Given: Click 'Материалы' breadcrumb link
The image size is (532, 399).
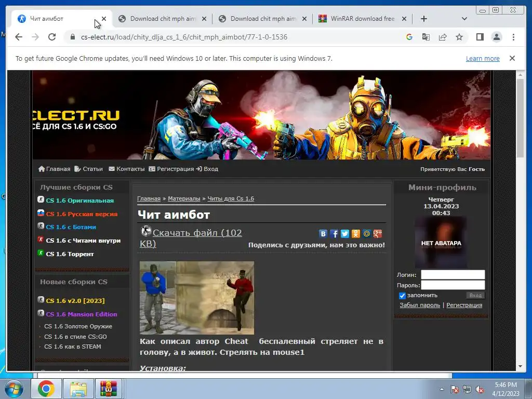Looking at the screenshot, I should click(x=184, y=198).
